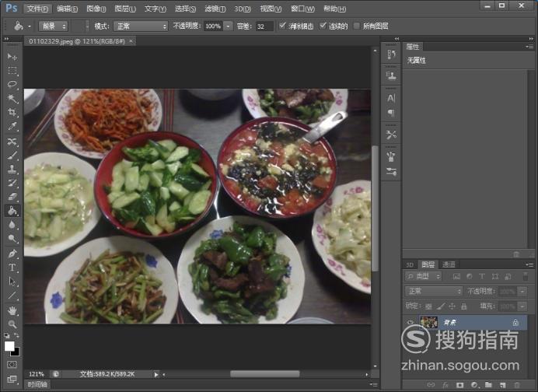The width and height of the screenshot is (538, 392).
Task: Click the layer fx styles button
Action: [445, 385]
